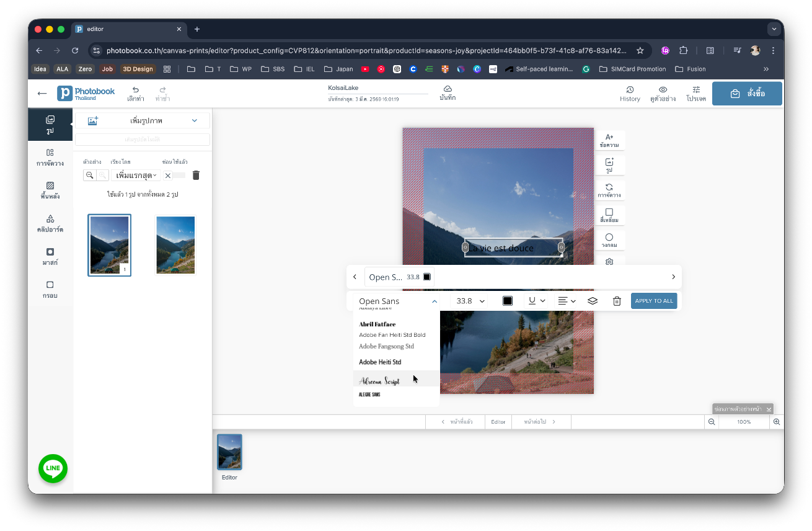The width and height of the screenshot is (812, 531).
Task: Click the blue order button with bag
Action: pos(747,94)
